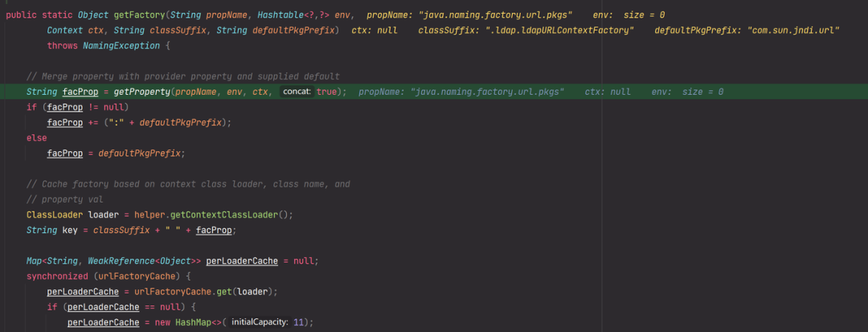Click the defaultPkgPrefix debug value hint
The height and width of the screenshot is (332, 868).
747,31
